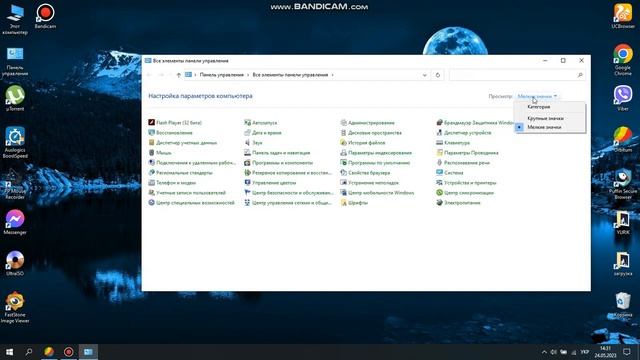Open the Мышь settings icon
Image resolution: width=640 pixels, height=360 pixels.
(x=151, y=153)
